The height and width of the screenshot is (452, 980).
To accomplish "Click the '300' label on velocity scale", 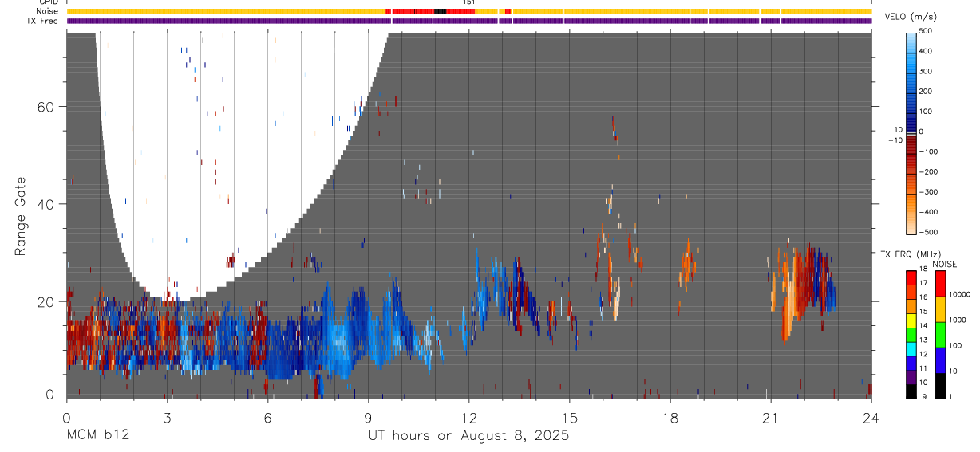I will (x=926, y=72).
